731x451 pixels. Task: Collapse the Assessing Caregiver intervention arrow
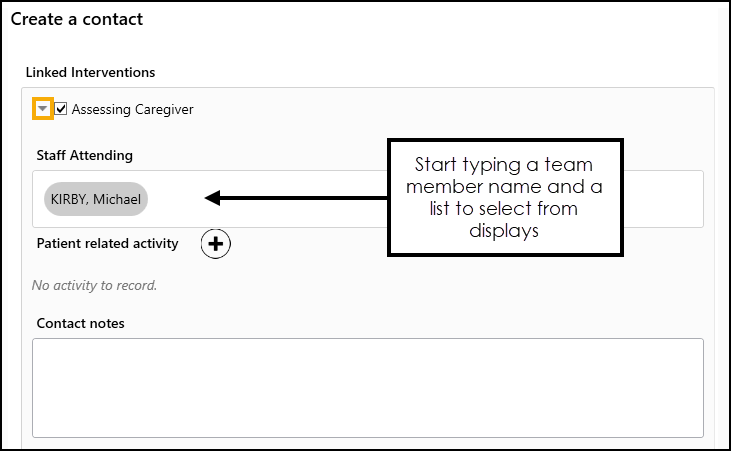point(42,109)
